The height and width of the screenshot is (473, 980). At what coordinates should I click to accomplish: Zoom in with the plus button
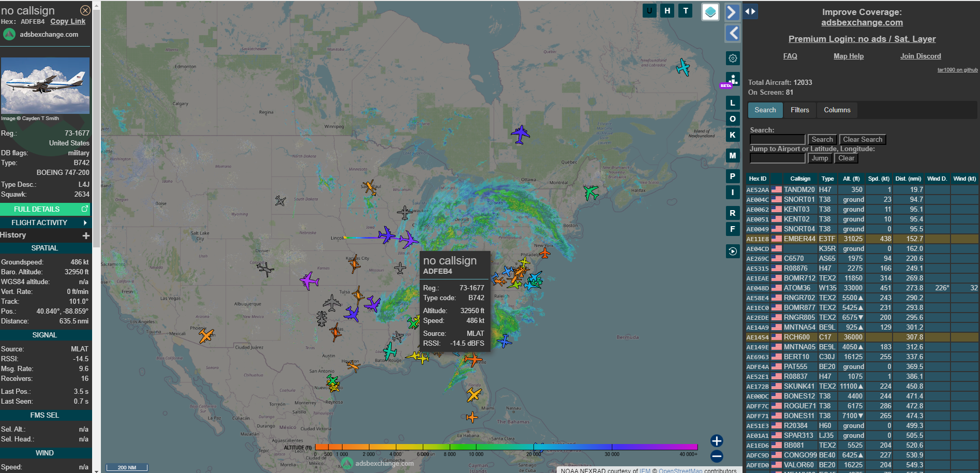717,441
